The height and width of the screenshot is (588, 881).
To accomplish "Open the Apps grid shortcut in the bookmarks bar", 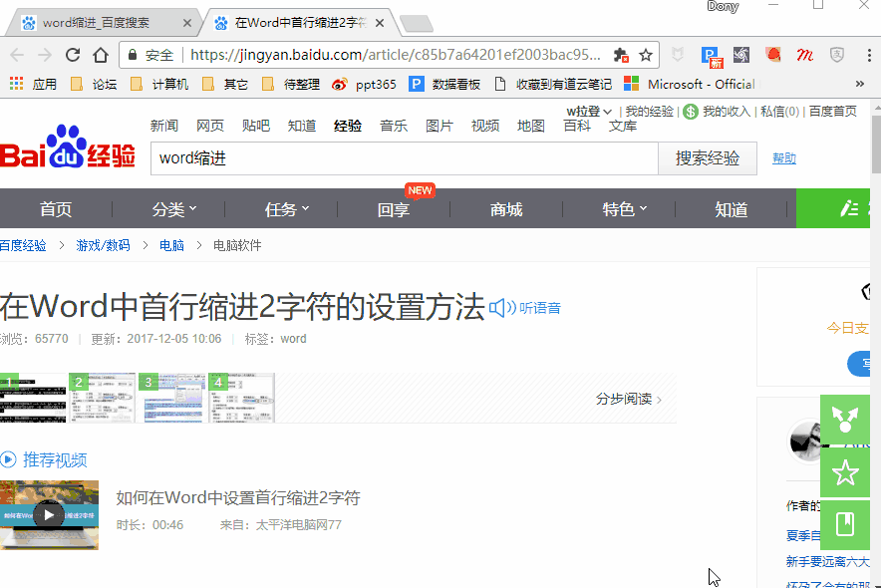I will tap(16, 85).
